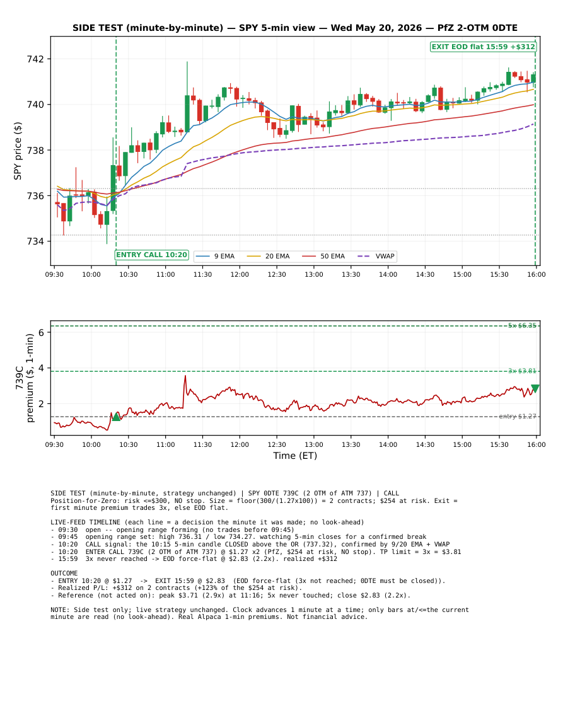Click the 742 tick on SPY price axis
563x728 pixels.
(x=35, y=59)
